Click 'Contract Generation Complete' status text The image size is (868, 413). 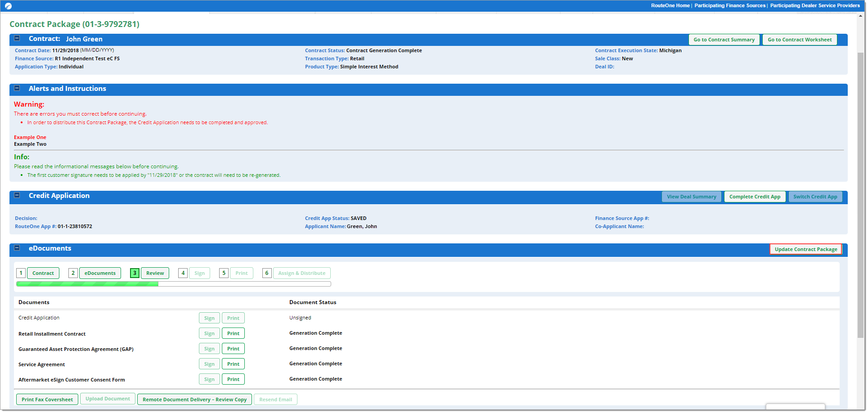[x=384, y=50]
